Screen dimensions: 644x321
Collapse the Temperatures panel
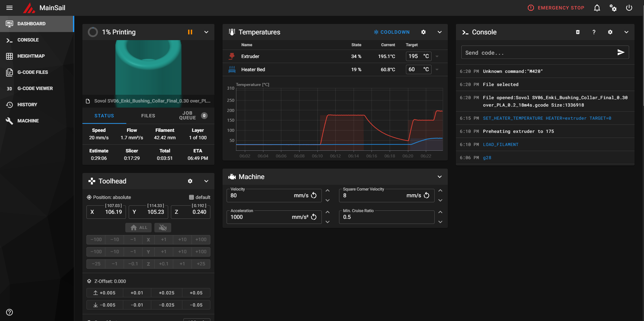(x=440, y=32)
